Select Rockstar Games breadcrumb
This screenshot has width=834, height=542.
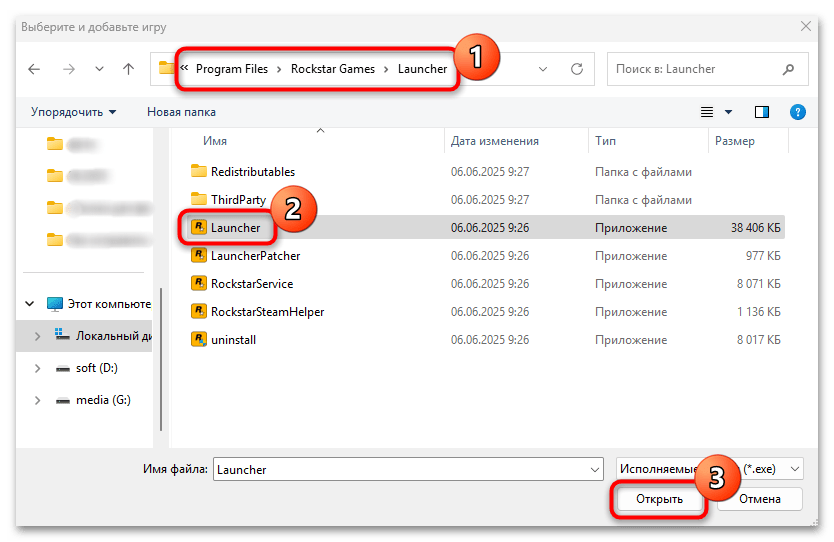tap(332, 69)
